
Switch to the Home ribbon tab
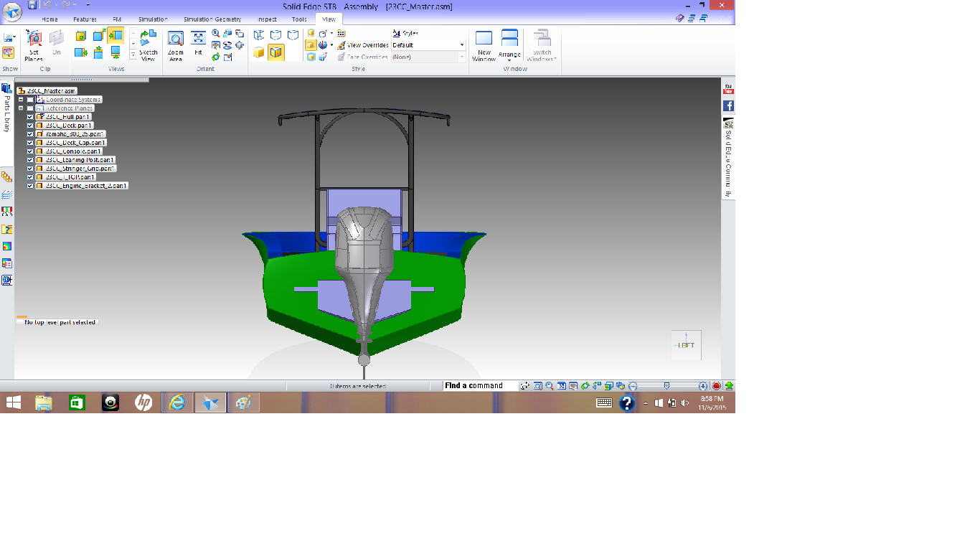coord(50,19)
